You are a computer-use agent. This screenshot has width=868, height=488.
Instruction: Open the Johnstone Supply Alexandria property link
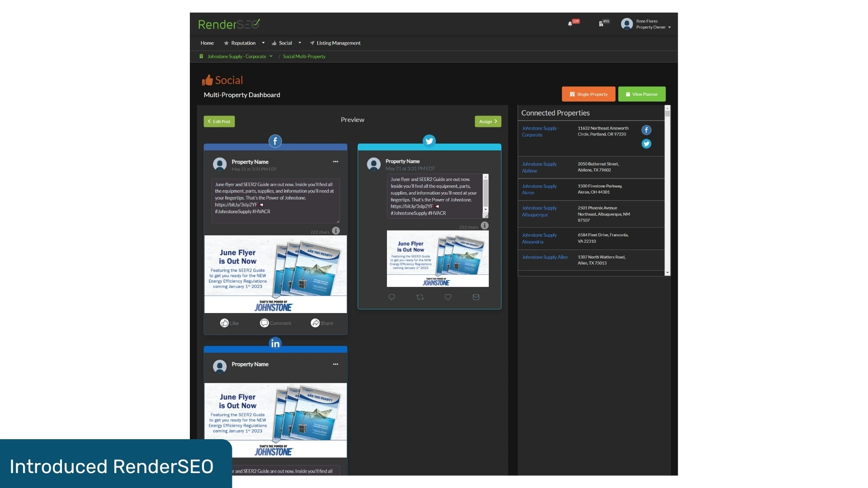coord(539,239)
